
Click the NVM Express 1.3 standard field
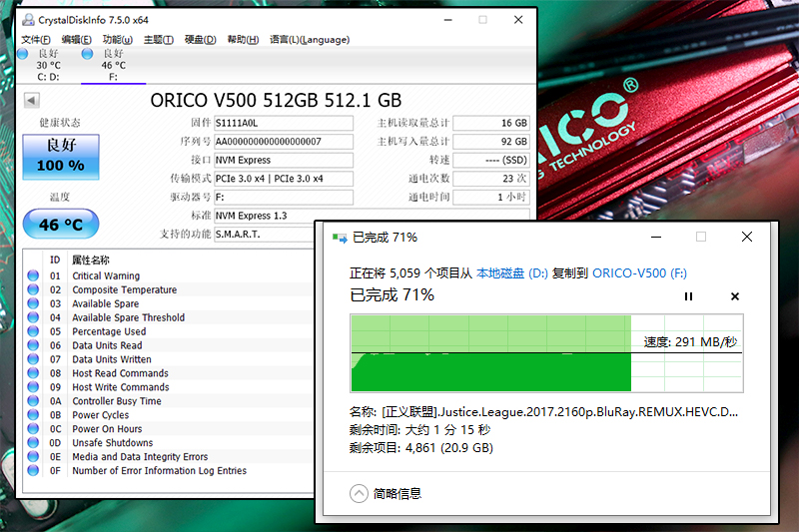pos(372,216)
